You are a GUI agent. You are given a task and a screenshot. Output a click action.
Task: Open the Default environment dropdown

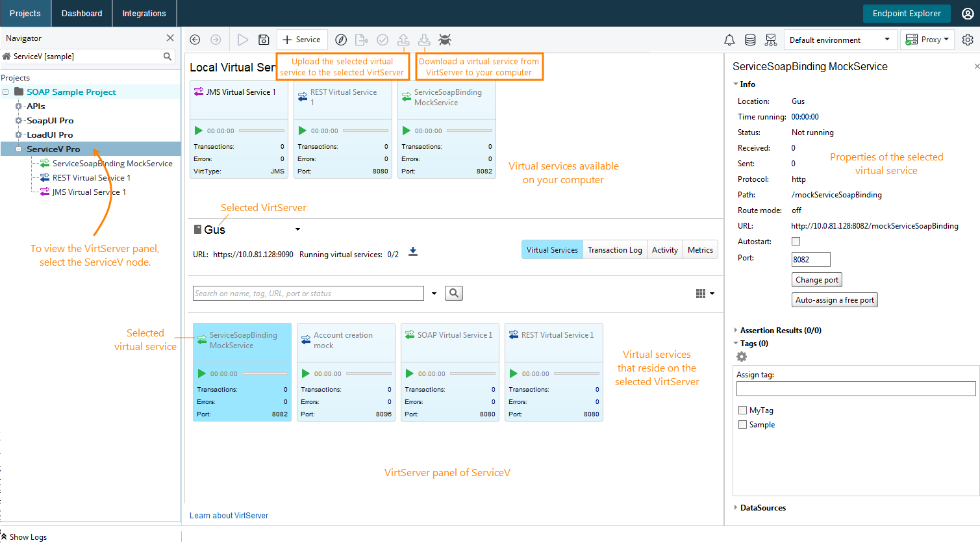[x=840, y=40]
